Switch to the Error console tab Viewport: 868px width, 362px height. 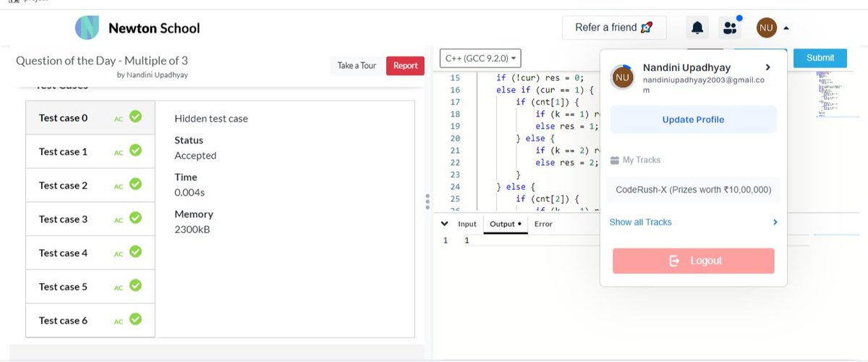(x=543, y=224)
